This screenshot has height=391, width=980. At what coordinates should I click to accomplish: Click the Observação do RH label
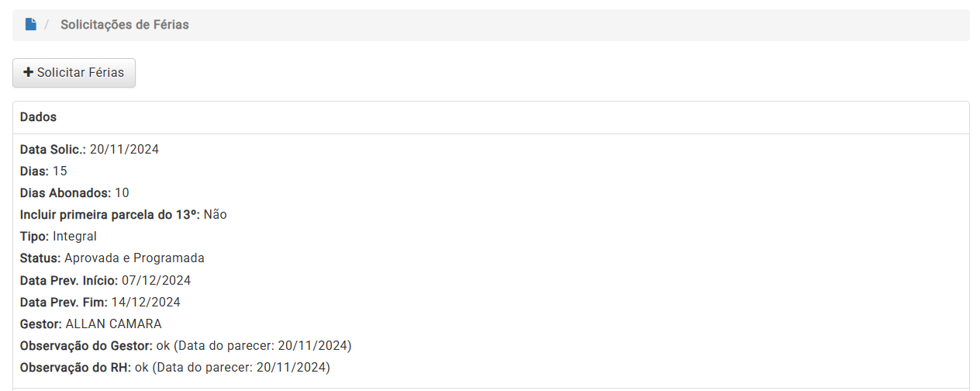click(x=75, y=367)
